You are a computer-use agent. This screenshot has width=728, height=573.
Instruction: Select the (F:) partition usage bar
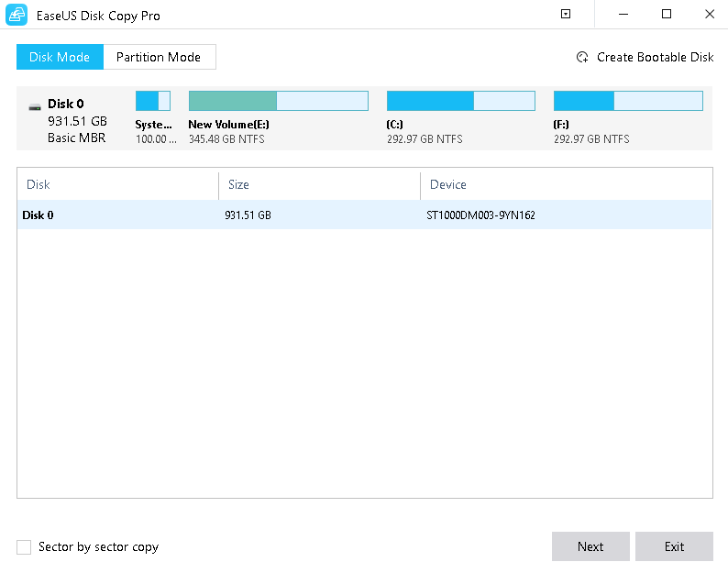coord(628,101)
